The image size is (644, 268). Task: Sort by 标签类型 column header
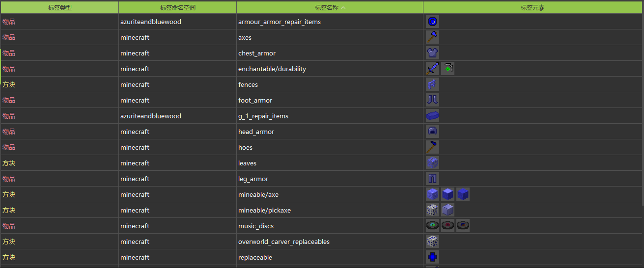(59, 7)
